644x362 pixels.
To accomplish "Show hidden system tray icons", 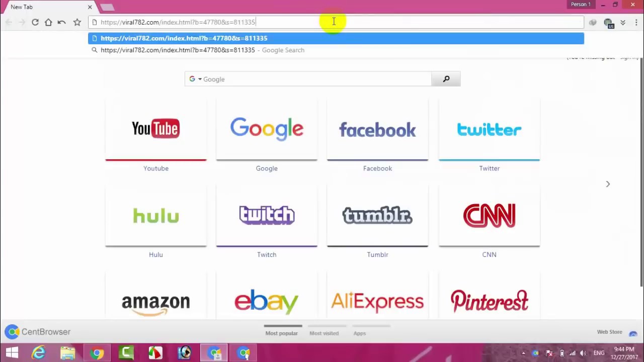I will click(x=523, y=353).
